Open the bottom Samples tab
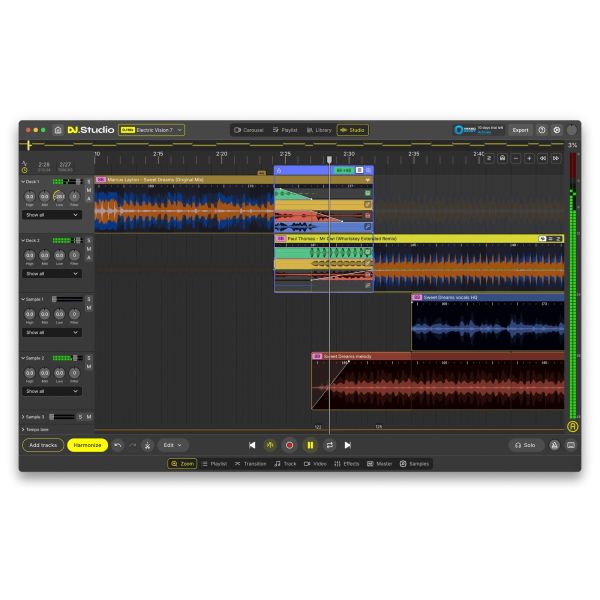The height and width of the screenshot is (600, 600). coord(414,464)
